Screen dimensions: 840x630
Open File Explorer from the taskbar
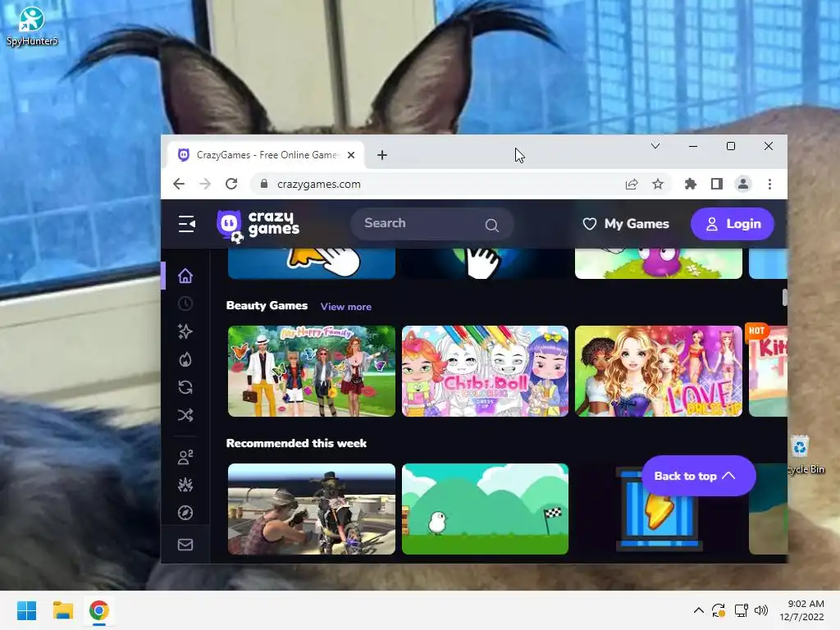[x=63, y=610]
